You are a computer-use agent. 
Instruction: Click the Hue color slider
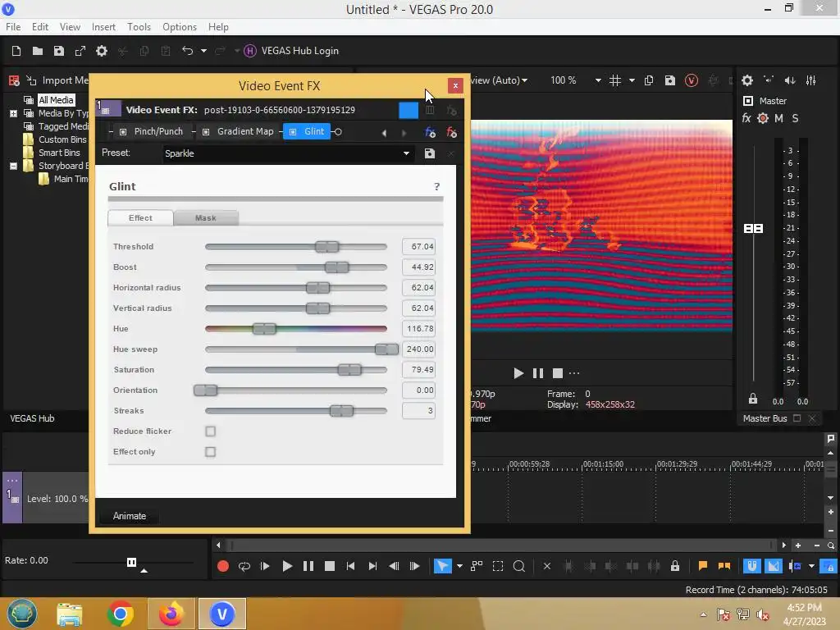pos(295,328)
